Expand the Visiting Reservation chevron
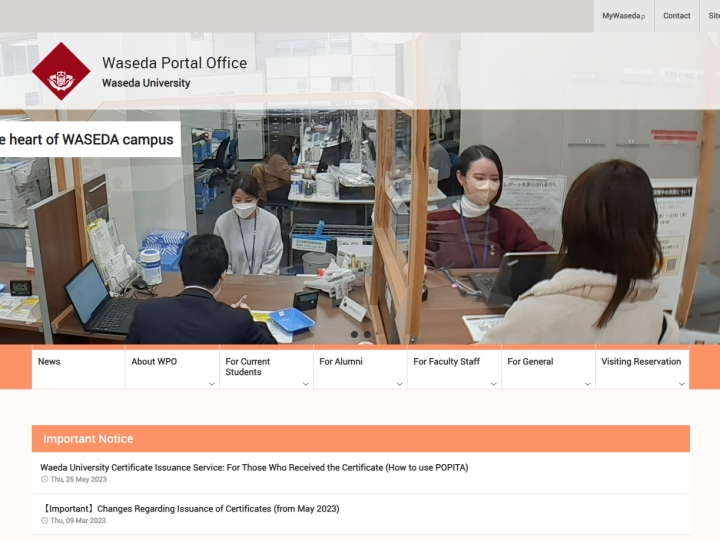The height and width of the screenshot is (540, 720). click(682, 384)
